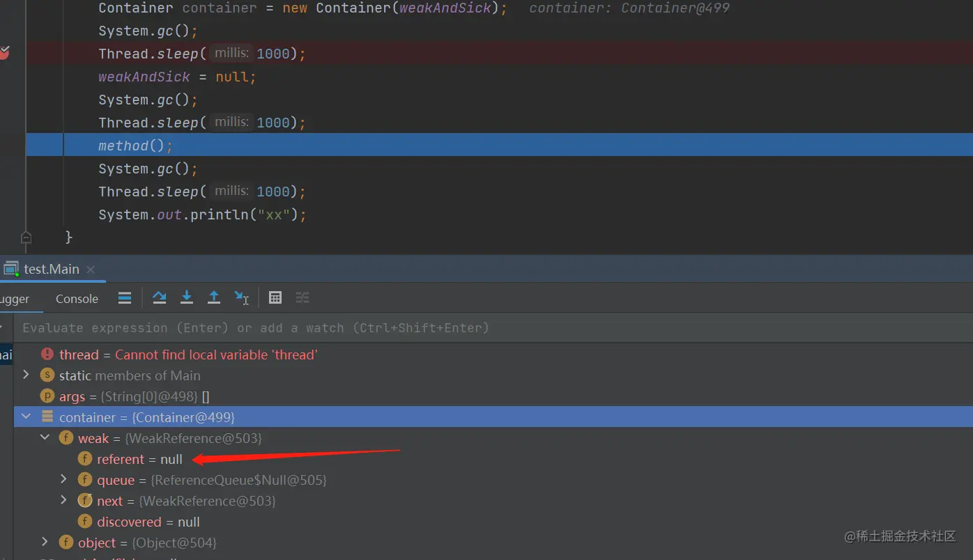Click the threads layout hamburger icon

coord(125,298)
